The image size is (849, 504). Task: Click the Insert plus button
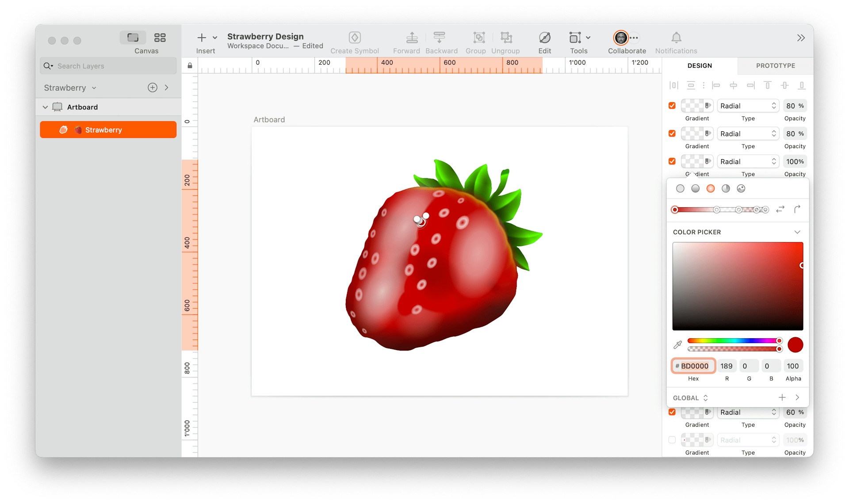click(202, 38)
